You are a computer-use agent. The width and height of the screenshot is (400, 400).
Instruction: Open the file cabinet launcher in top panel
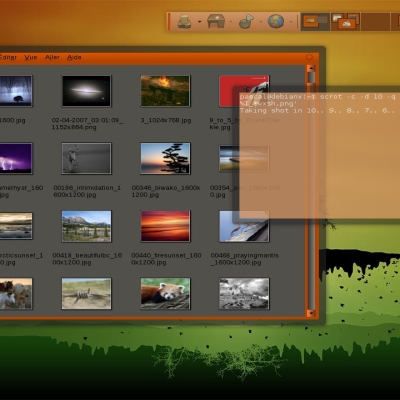[x=184, y=22]
